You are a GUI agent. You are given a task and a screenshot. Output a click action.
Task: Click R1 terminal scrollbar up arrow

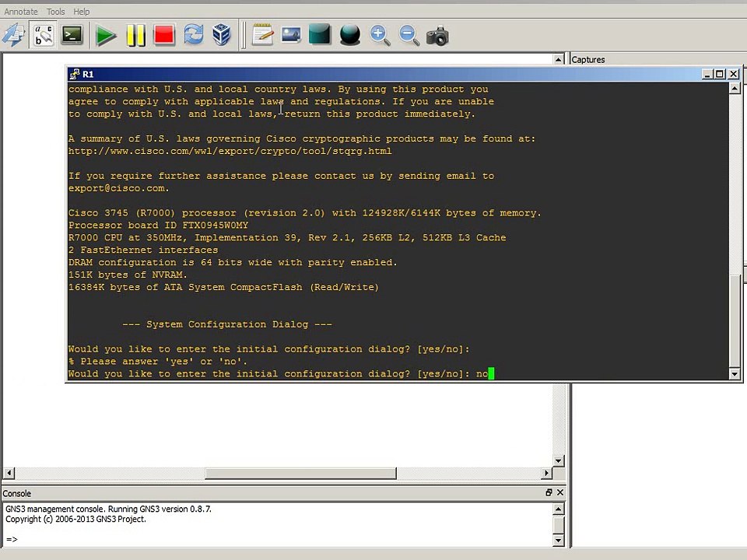point(735,89)
